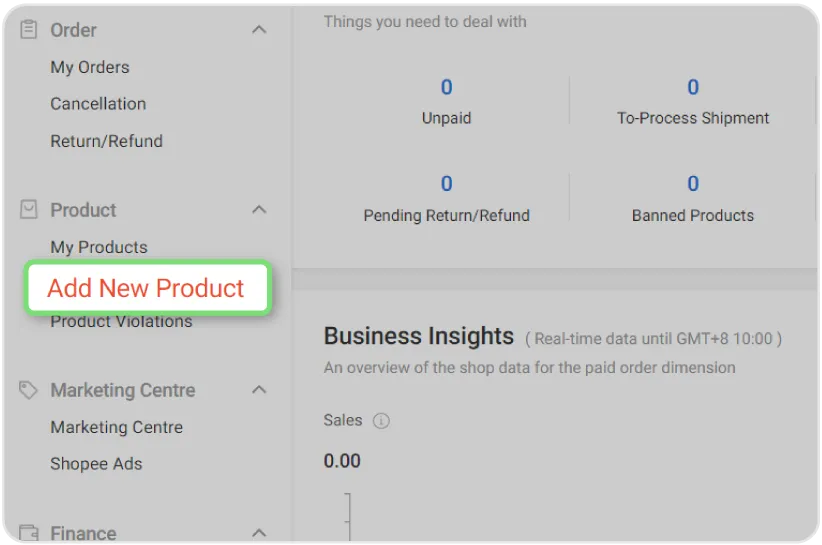Open My Orders page
The width and height of the screenshot is (822, 545).
pos(90,68)
